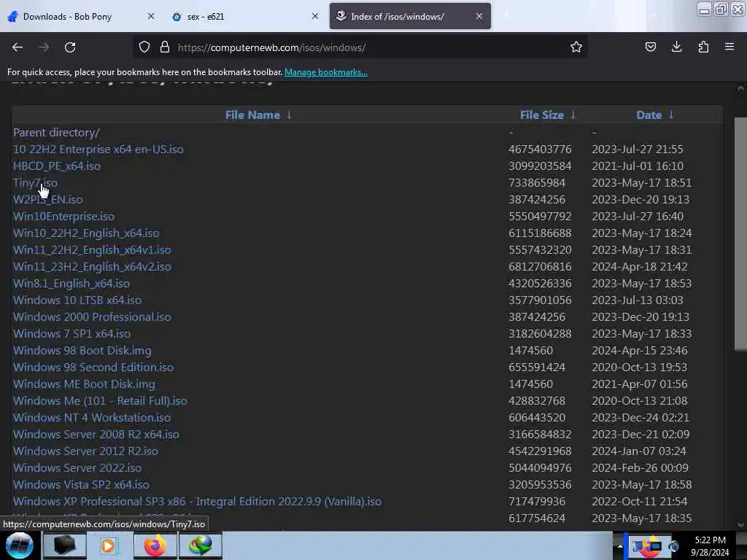
Task: Download 10 22H2 Enterprise x64 en-US.iso
Action: coord(98,149)
